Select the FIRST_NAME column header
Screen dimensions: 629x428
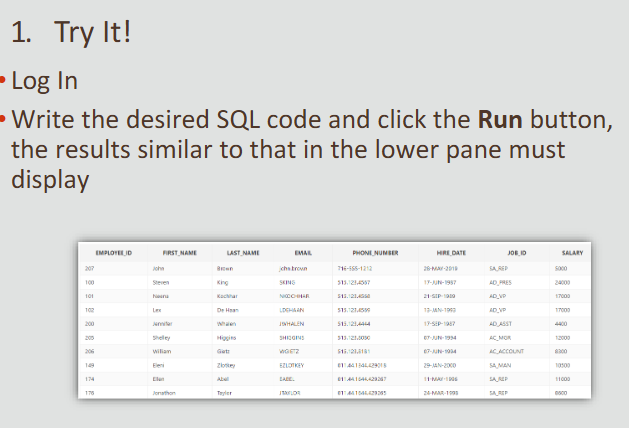coord(180,253)
